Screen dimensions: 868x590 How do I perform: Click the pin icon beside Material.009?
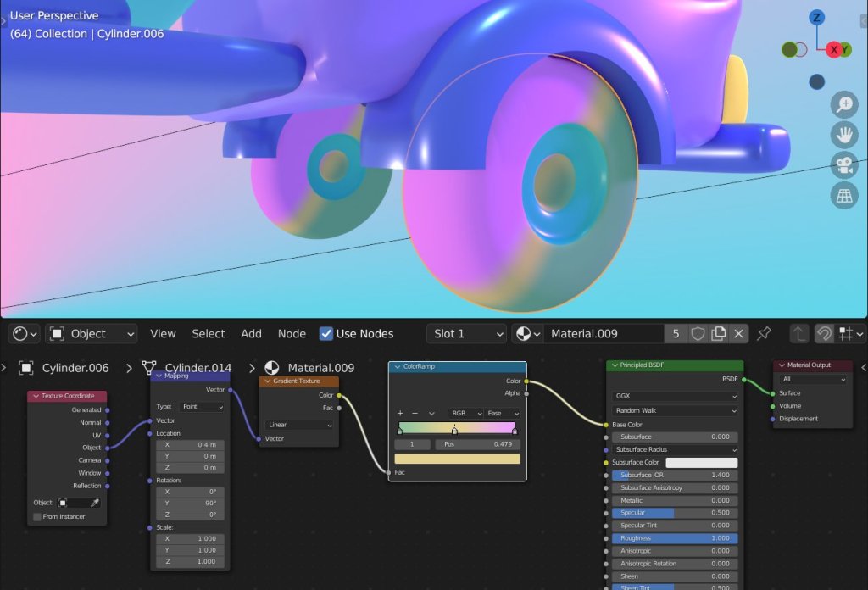[x=764, y=333]
